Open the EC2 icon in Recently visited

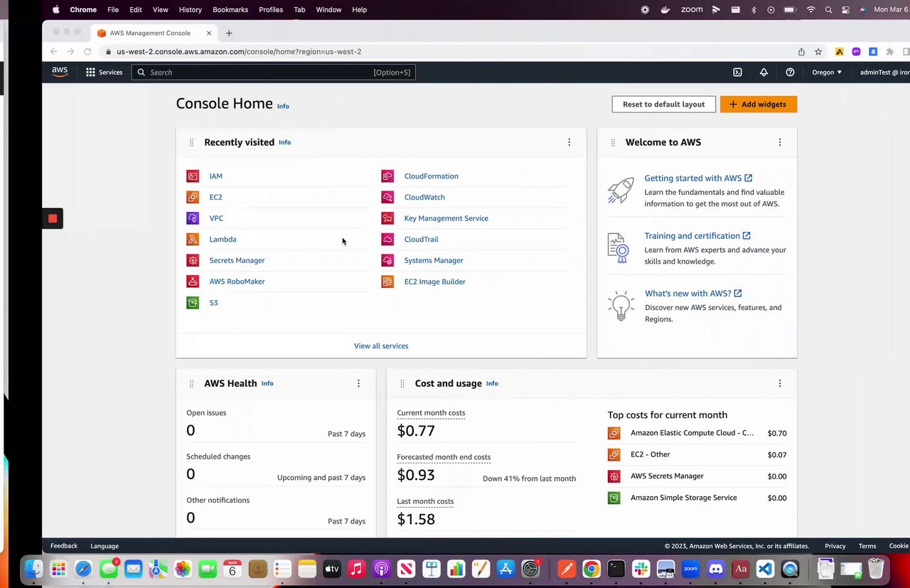tap(193, 197)
